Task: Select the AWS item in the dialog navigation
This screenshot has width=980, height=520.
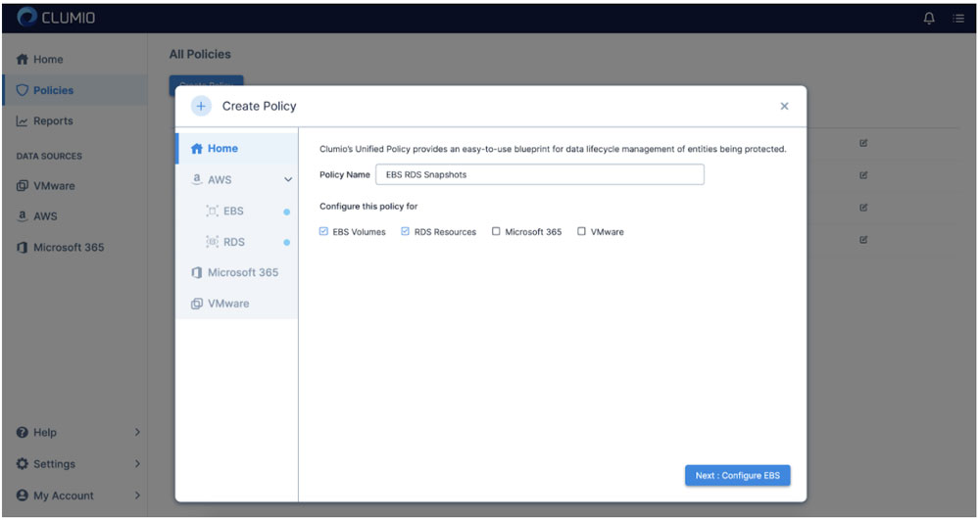Action: tap(237, 180)
